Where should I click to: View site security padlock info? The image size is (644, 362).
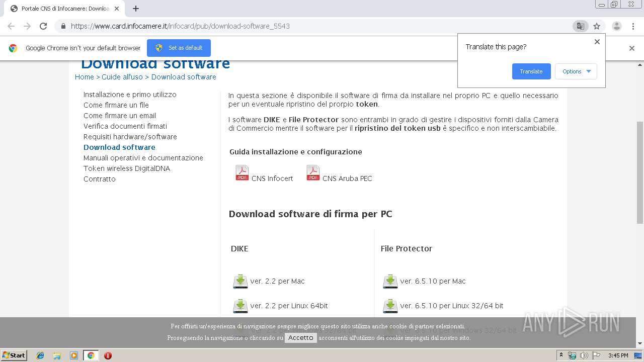coord(63,26)
